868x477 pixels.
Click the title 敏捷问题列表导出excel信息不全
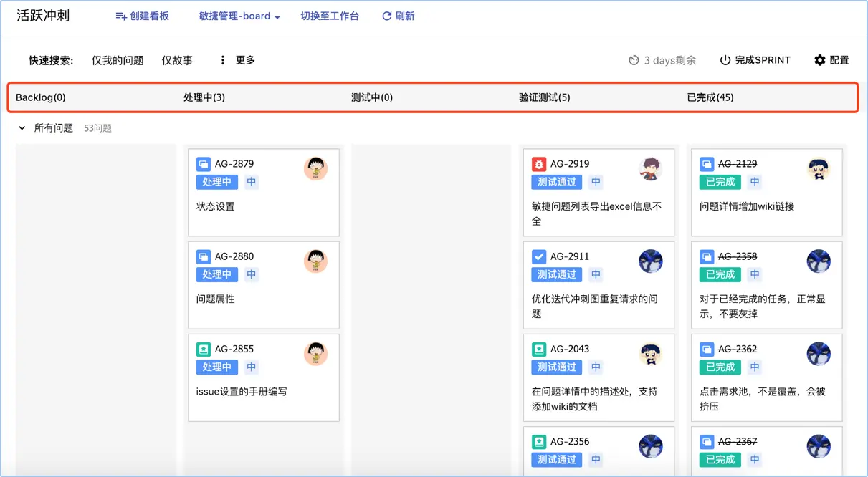pyautogui.click(x=597, y=213)
